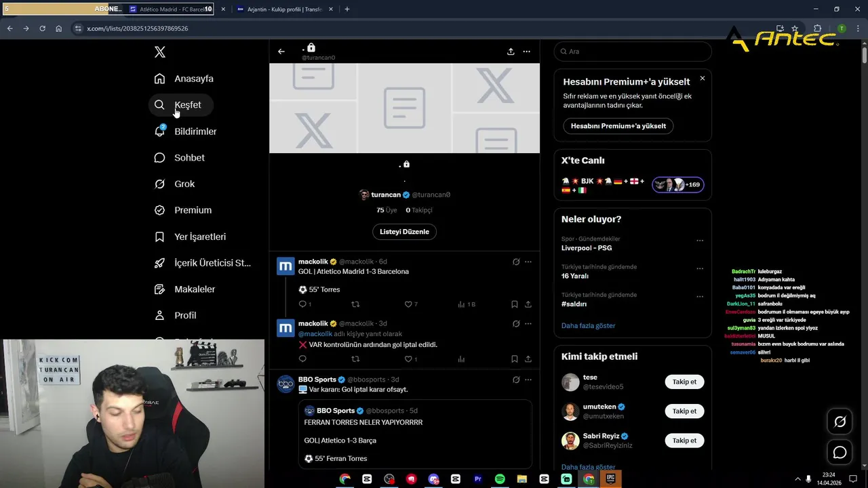Open the #saldırı trend
The image size is (868, 488).
click(x=574, y=304)
